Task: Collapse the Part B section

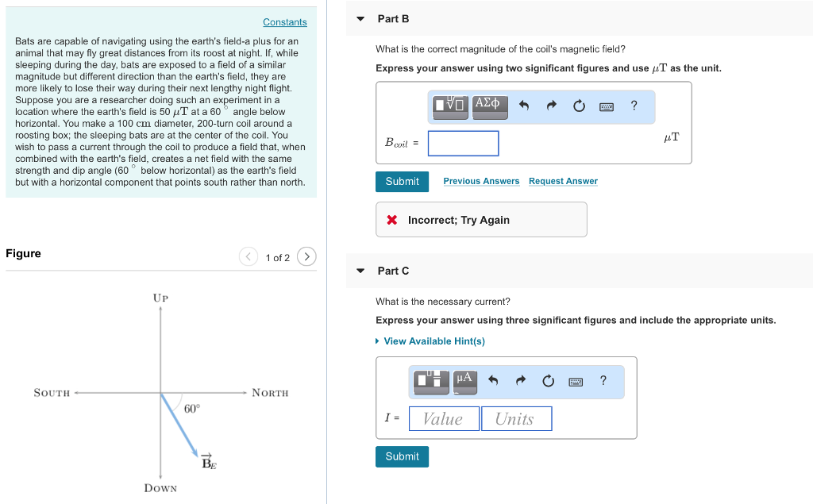Action: 359,18
